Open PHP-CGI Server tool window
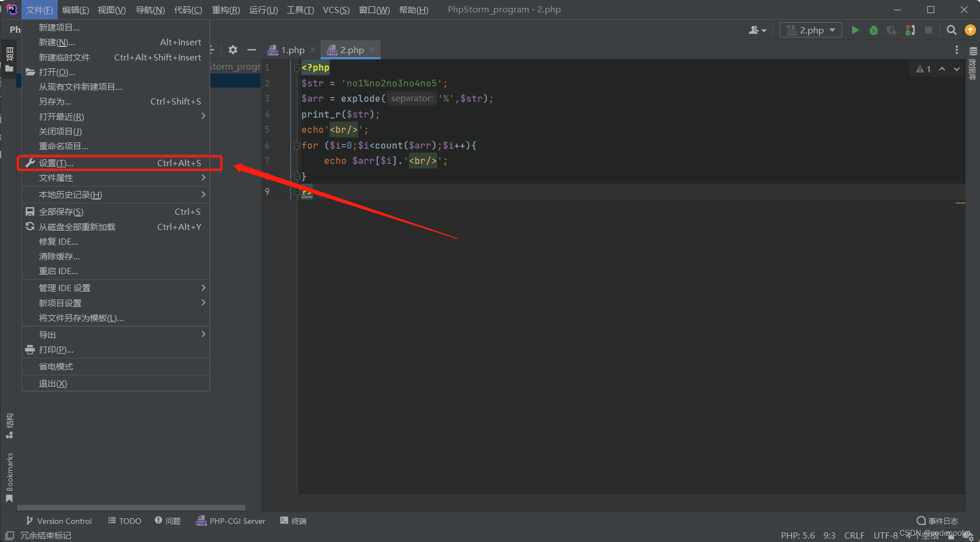The width and height of the screenshot is (980, 542). (x=231, y=521)
